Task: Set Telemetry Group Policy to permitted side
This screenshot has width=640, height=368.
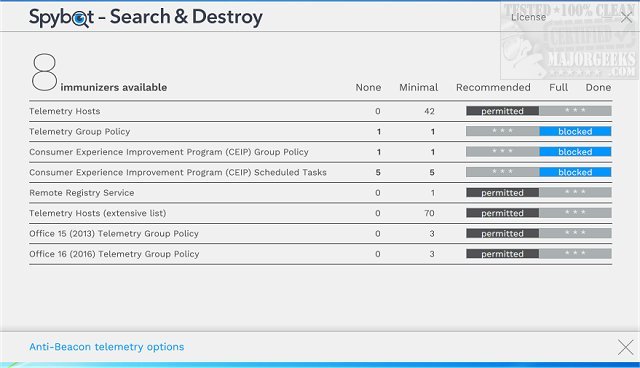Action: 502,131
